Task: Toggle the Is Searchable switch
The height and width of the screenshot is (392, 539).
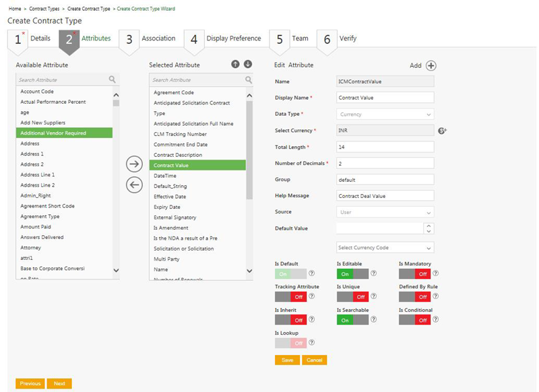Action: pyautogui.click(x=352, y=320)
